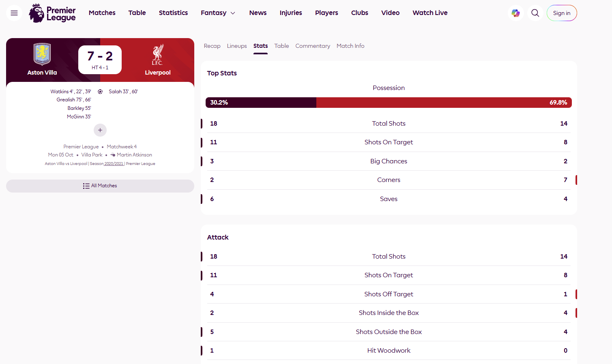The width and height of the screenshot is (612, 364).
Task: Expand match events with plus icon
Action: point(100,130)
